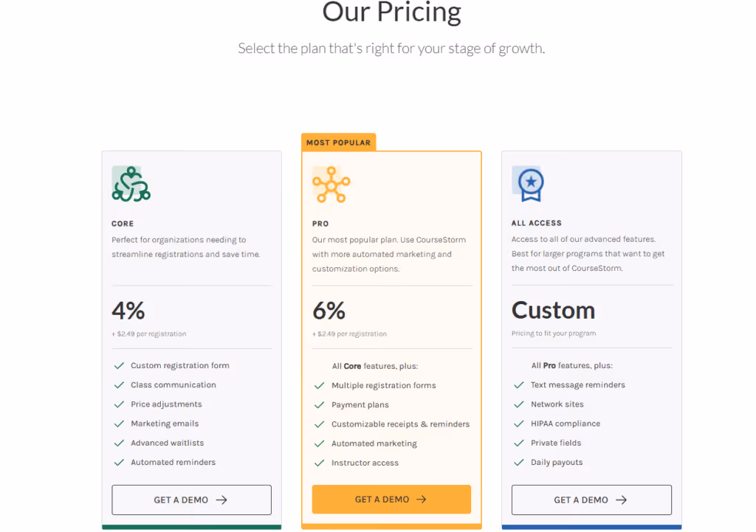Image resolution: width=756 pixels, height=532 pixels.
Task: Click the Core plan green icon
Action: pyautogui.click(x=130, y=184)
